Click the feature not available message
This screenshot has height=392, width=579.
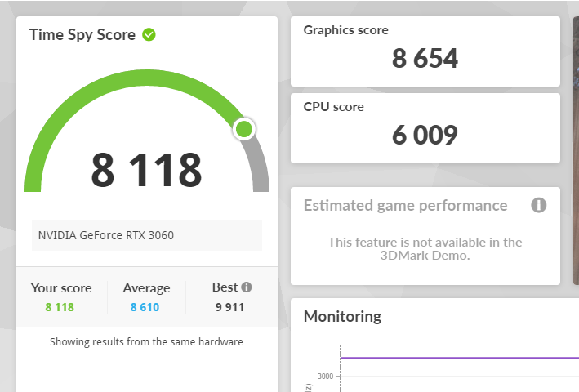425,249
